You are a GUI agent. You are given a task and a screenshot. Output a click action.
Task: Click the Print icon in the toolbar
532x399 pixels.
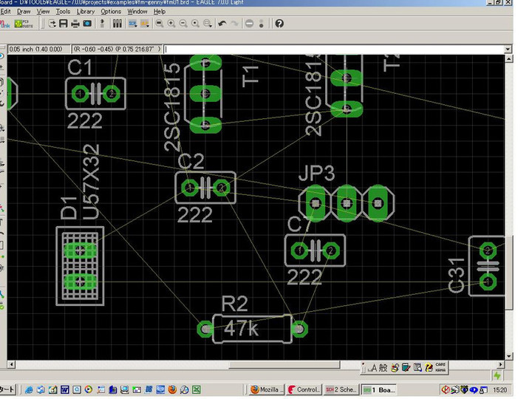(75, 24)
